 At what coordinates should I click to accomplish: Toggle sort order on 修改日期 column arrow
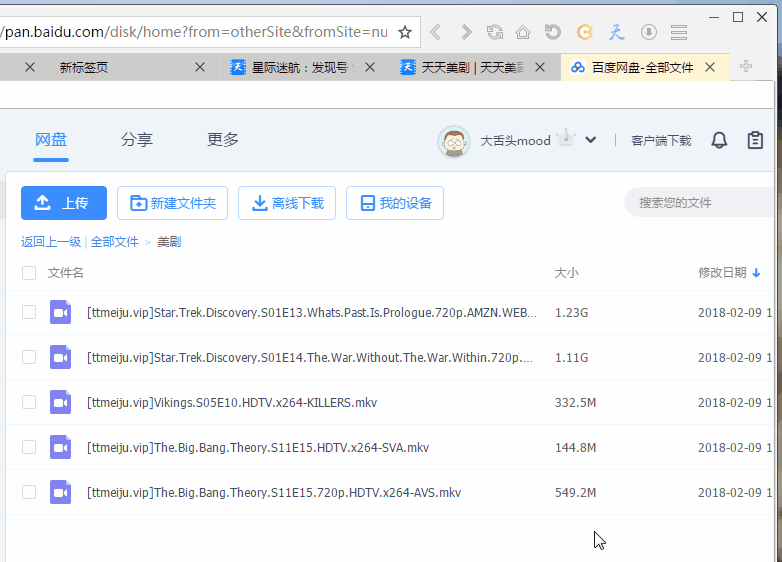pyautogui.click(x=756, y=273)
